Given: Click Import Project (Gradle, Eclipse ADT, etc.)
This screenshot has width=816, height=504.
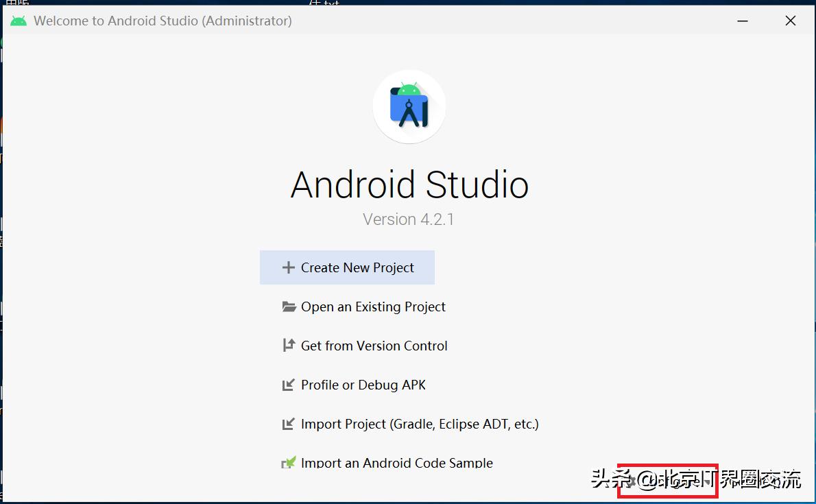Looking at the screenshot, I should pyautogui.click(x=410, y=424).
